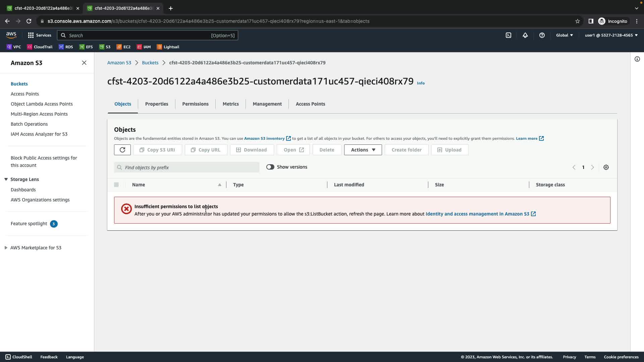
Task: Go to Buckets in the breadcrumb
Action: (150, 63)
